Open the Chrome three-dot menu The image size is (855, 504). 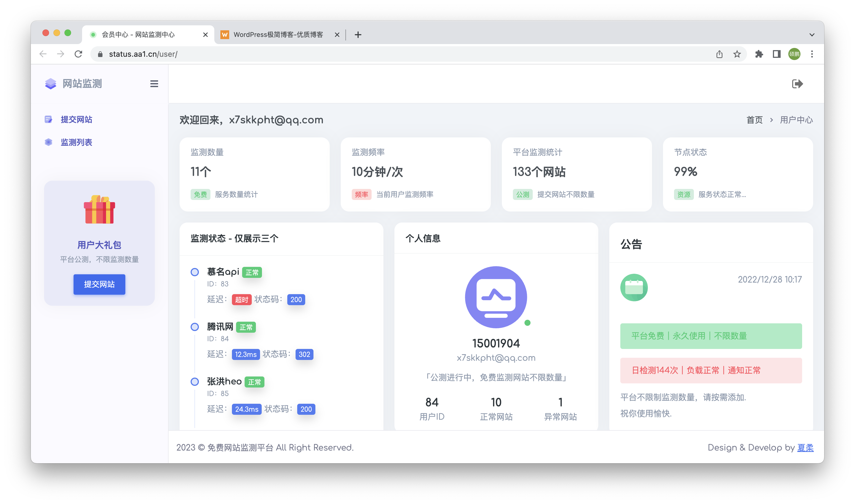(x=812, y=54)
